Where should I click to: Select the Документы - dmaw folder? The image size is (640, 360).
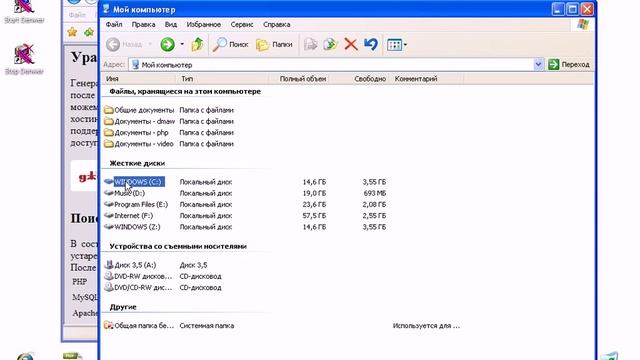[x=139, y=121]
